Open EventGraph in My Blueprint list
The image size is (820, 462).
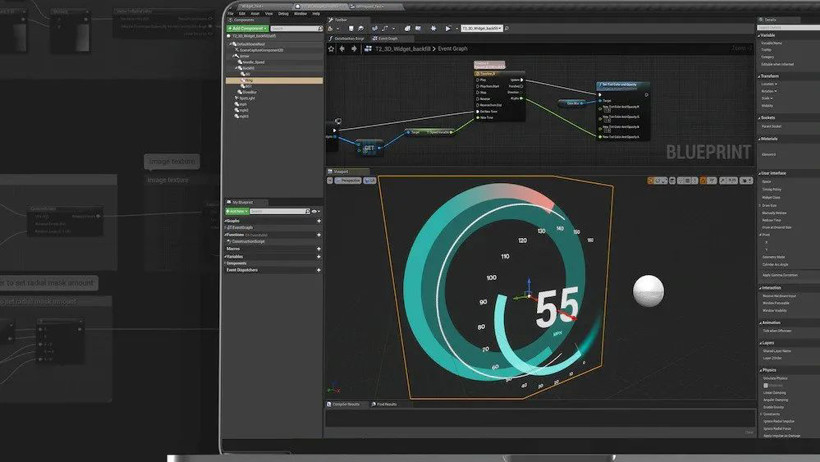242,228
